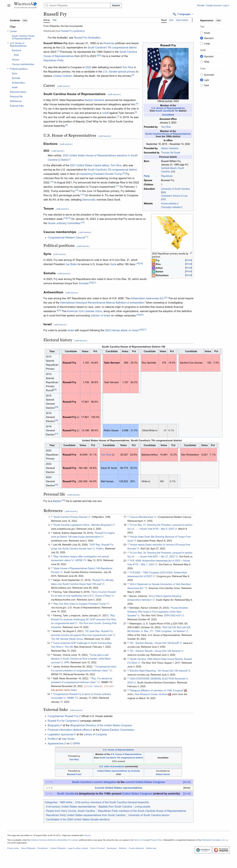The image size is (237, 868).
Task: Click Barton's teal legend color swatch
Action: (x=154, y=272)
